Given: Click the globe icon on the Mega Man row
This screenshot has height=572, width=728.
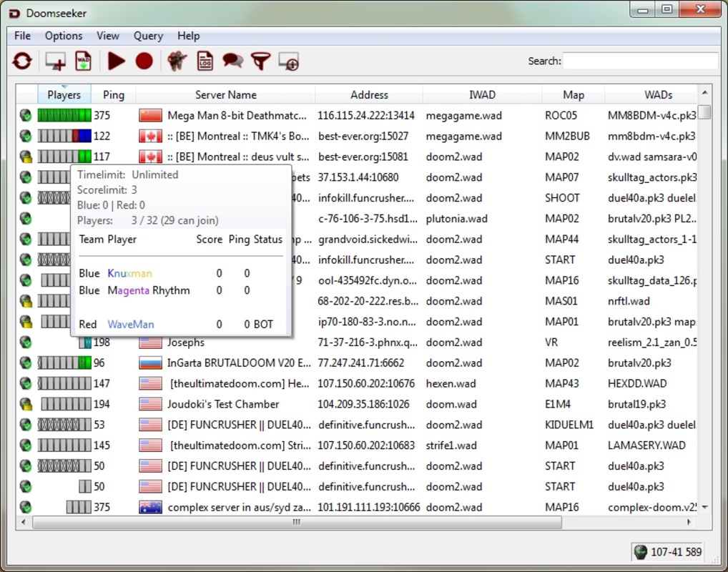Looking at the screenshot, I should [x=26, y=115].
